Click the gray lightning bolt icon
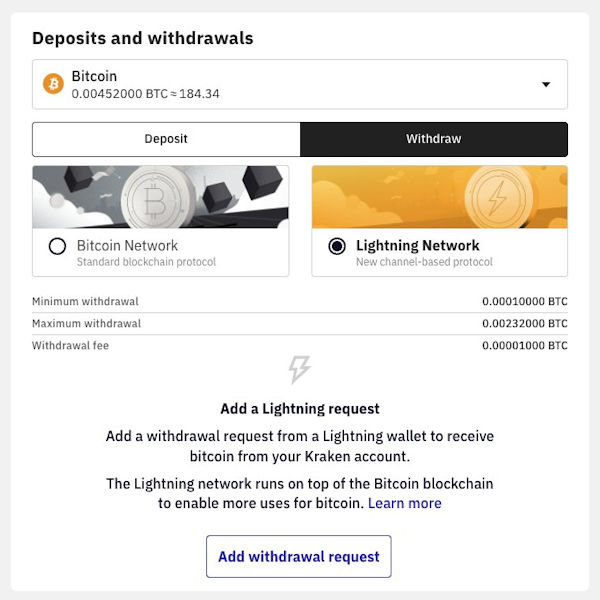 299,370
